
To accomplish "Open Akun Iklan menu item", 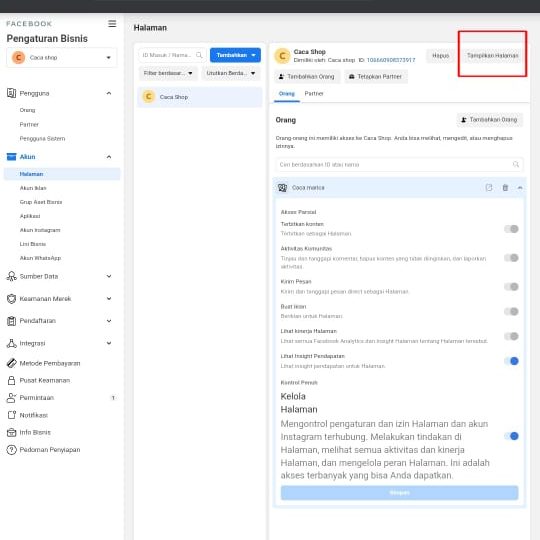I will [x=33, y=188].
